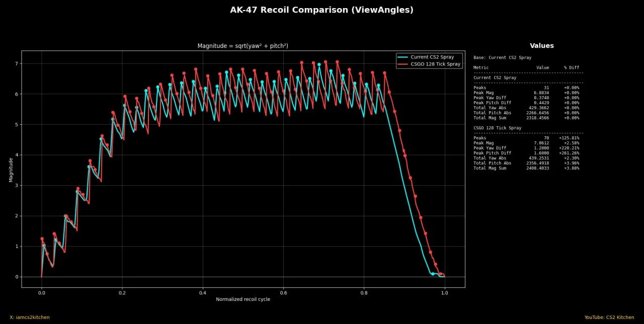Screen dimensions: 644x324
Task: Click the 'YouTube: CS2 Kitchen' credit text
Action: tap(609, 317)
